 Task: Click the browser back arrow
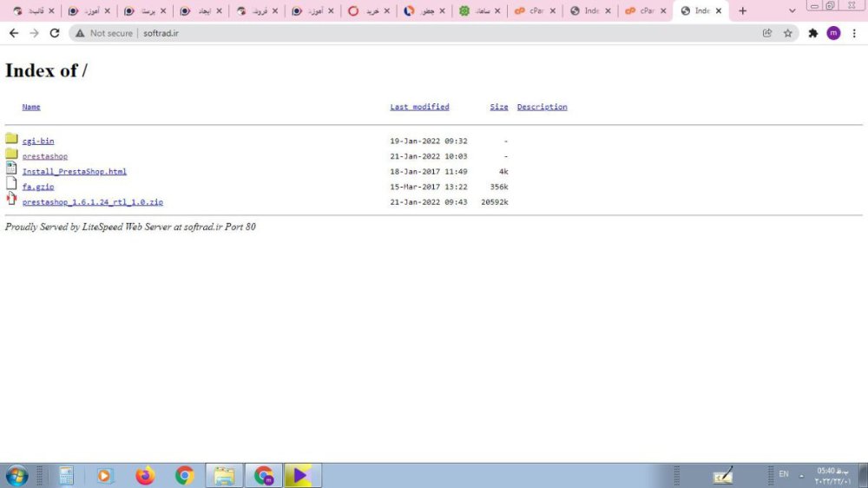[14, 33]
